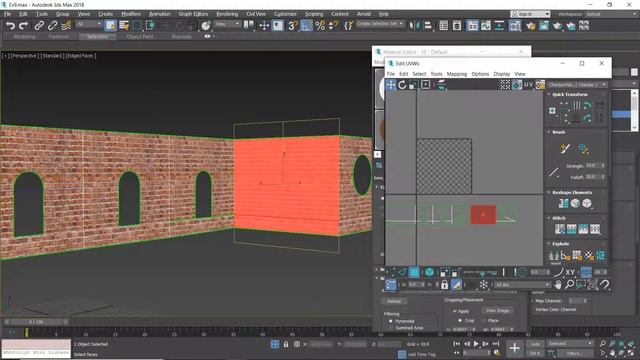Select the Place radio button
This screenshot has width=640, height=360.
(483, 320)
